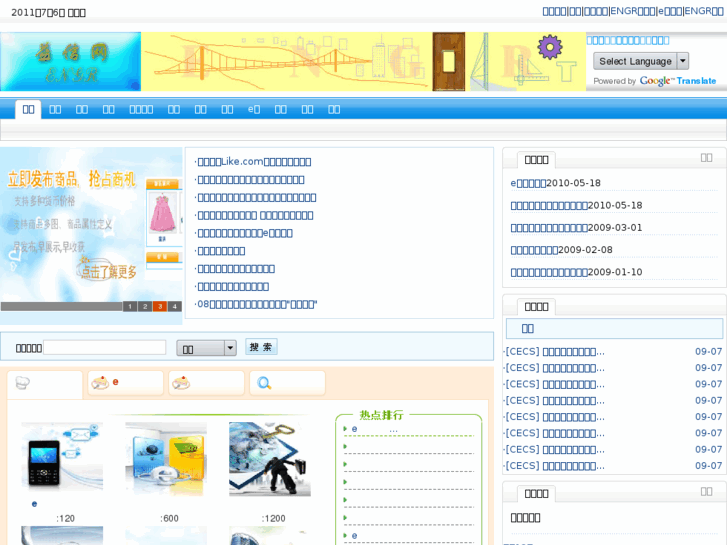Viewport: 727px width, 545px height.
Task: Select the cake icon tab labeled 'e'
Action: [126, 383]
